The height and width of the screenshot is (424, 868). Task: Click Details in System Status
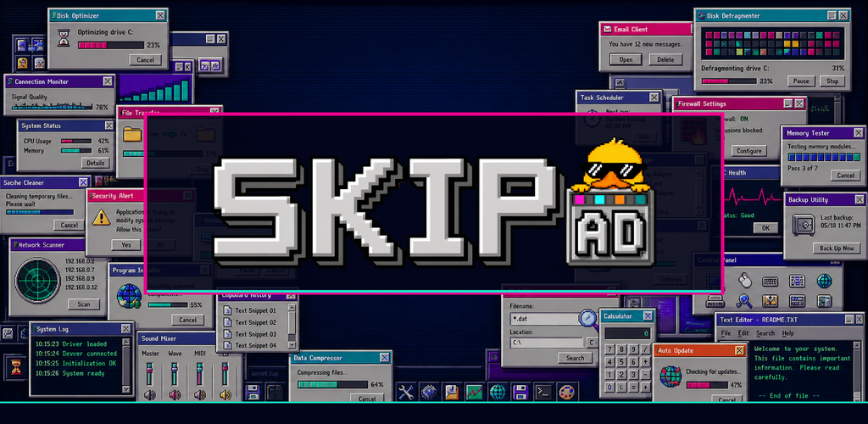pos(95,164)
